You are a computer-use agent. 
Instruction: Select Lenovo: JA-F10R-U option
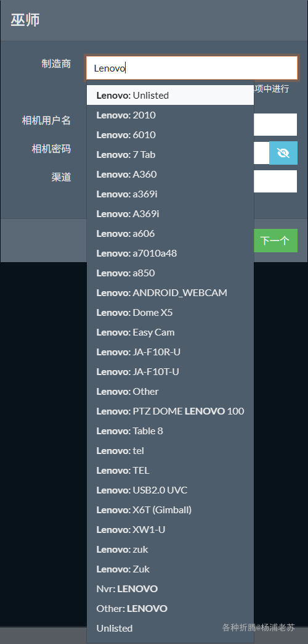click(x=170, y=352)
